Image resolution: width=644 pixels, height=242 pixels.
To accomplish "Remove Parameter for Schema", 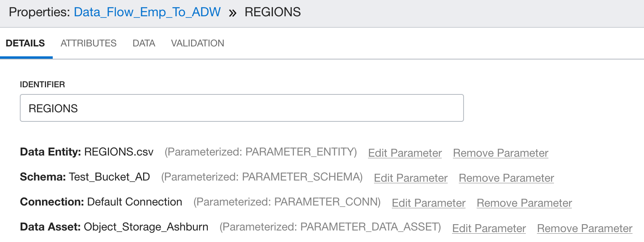I will tap(506, 178).
